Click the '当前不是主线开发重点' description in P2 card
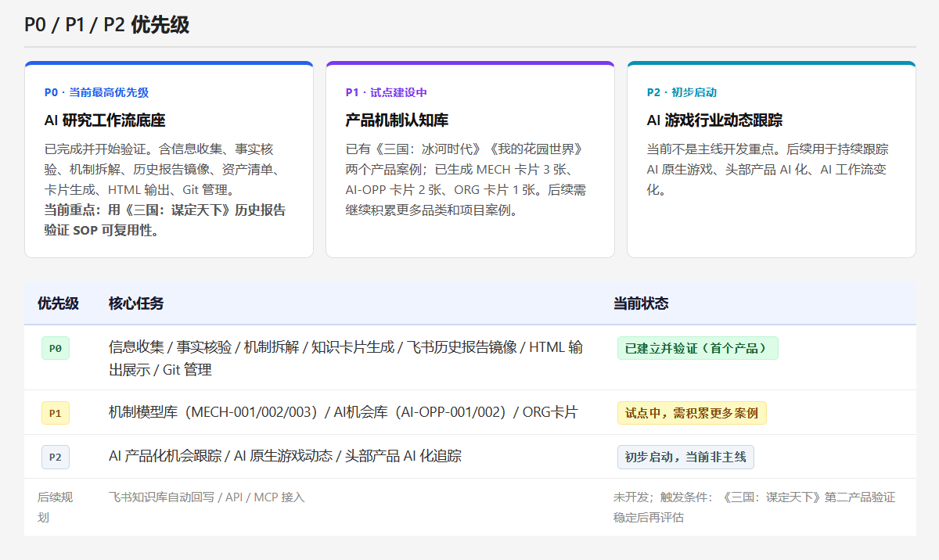 (768, 169)
